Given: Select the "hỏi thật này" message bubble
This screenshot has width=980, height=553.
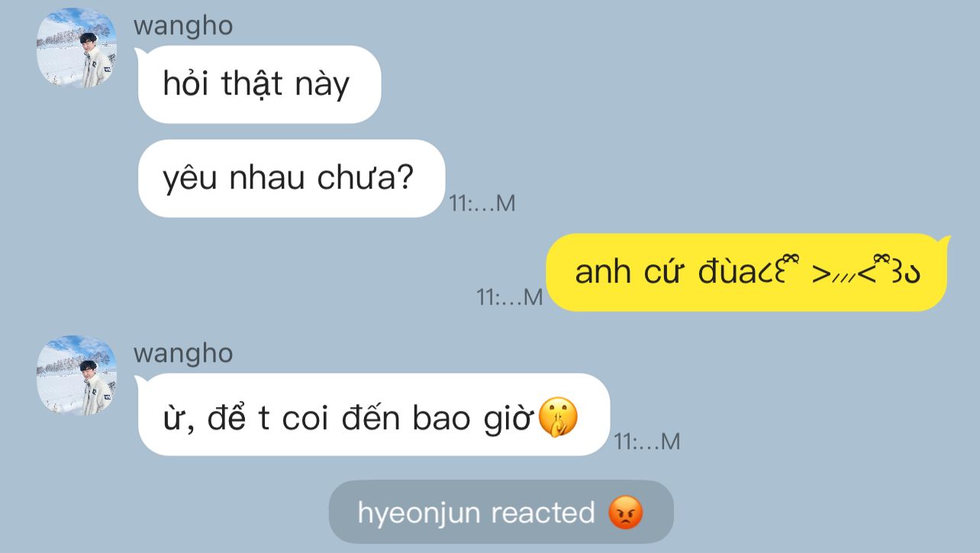Looking at the screenshot, I should pos(259,84).
